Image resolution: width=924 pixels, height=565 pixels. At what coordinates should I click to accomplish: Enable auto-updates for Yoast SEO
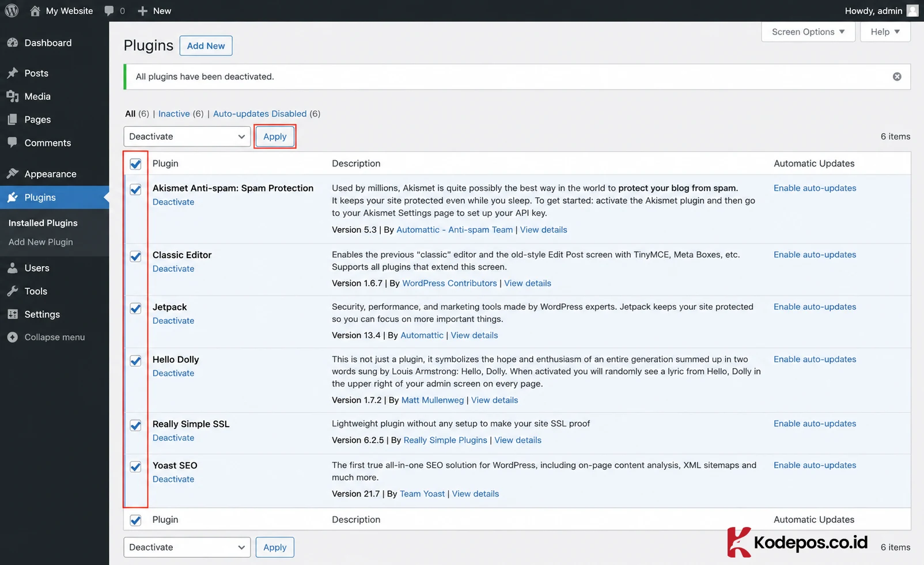815,465
